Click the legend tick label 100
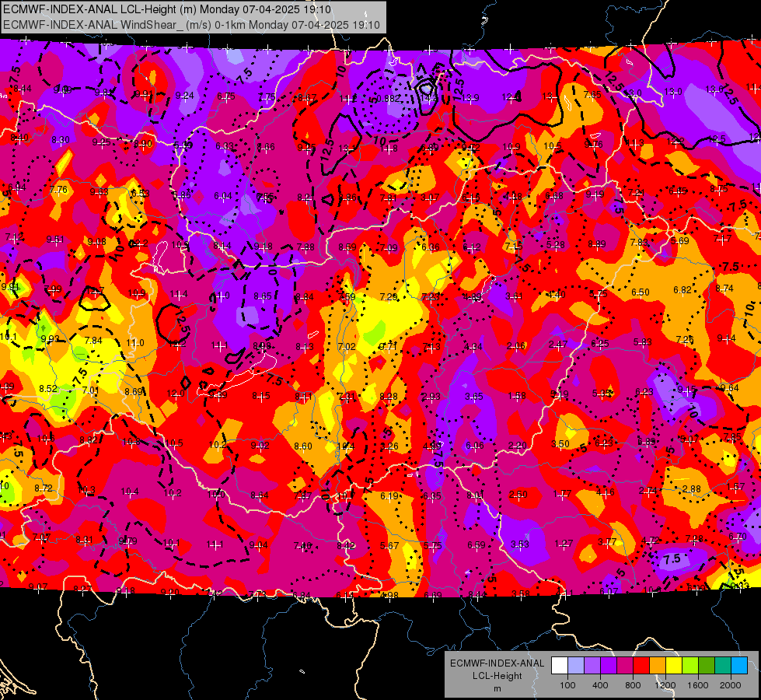This screenshot has height=700, width=761. 568,685
